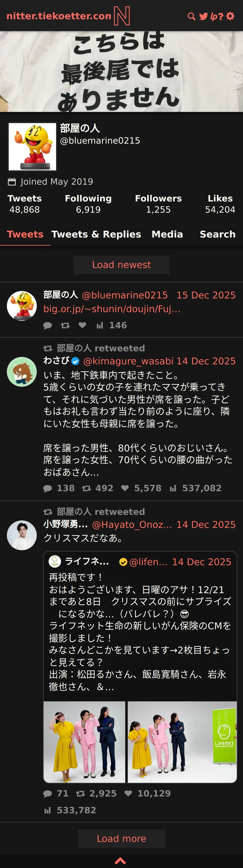Open the first Lifenet photo thumbnail

[84, 742]
